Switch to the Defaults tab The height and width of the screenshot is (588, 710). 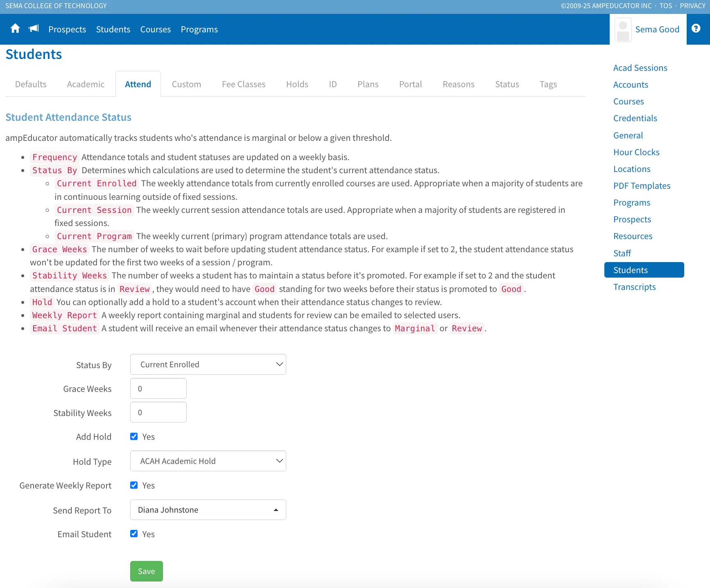click(31, 84)
